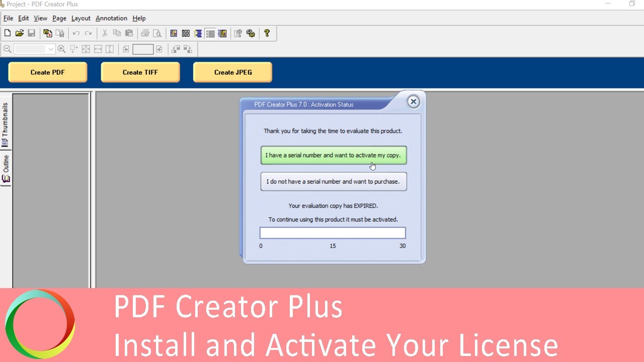Open the Help menu

coord(139,18)
